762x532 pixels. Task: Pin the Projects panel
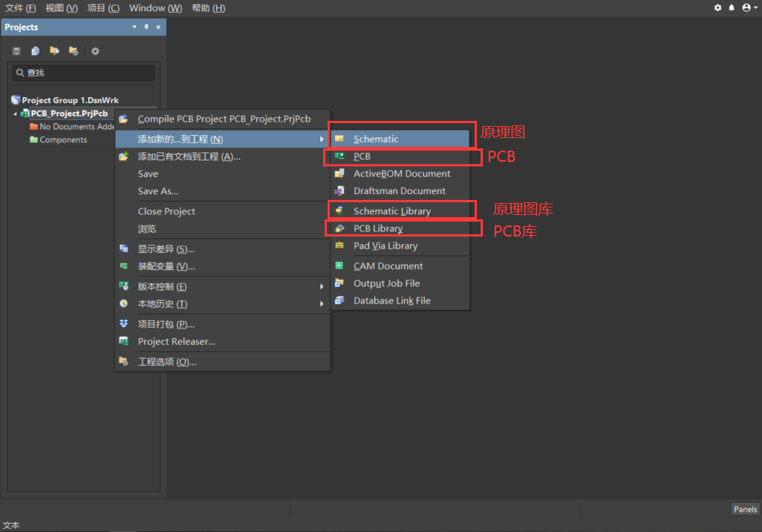click(x=146, y=27)
